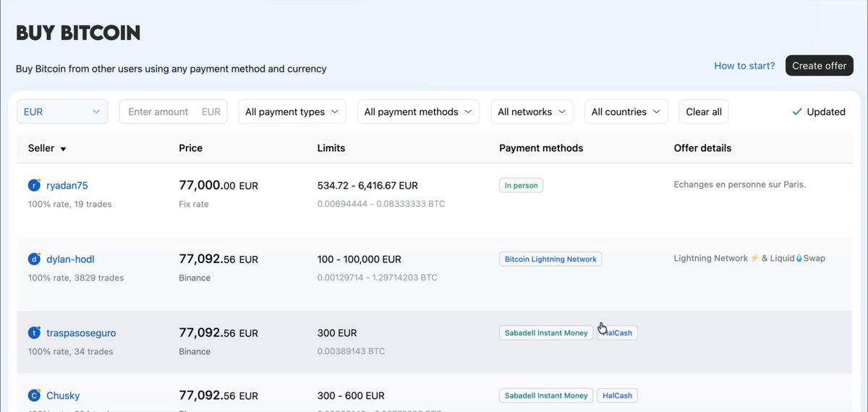Open ryadan75 seller profile link
The image size is (868, 412).
[67, 186]
